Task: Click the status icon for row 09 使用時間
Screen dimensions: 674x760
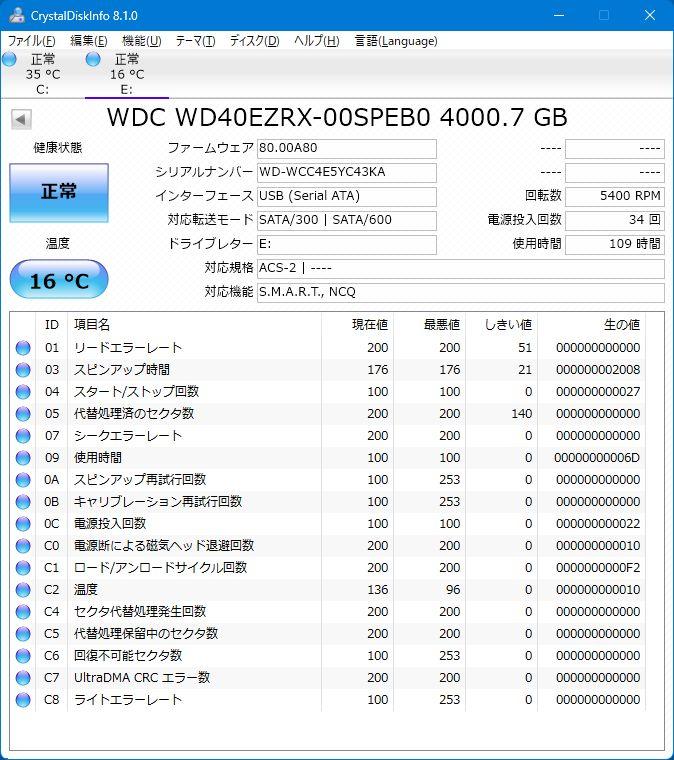Action: point(23,458)
